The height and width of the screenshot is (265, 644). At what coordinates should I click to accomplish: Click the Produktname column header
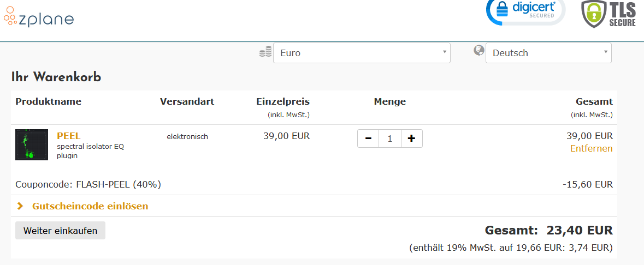(x=49, y=101)
